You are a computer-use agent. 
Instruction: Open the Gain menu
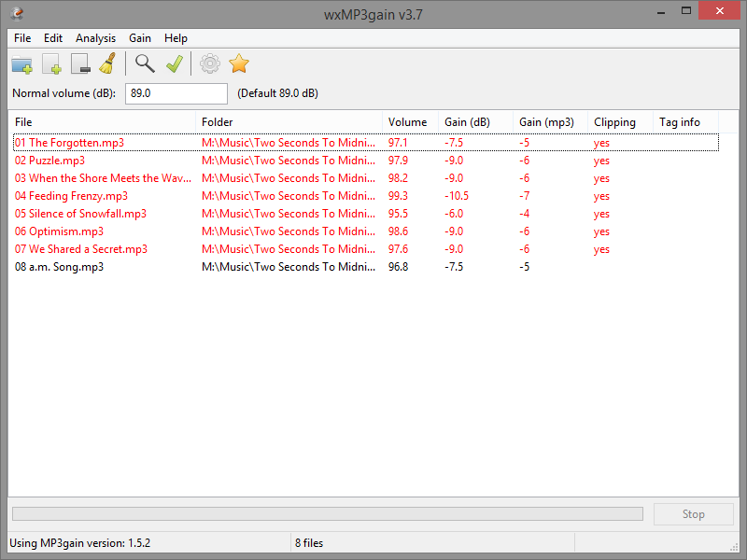(140, 38)
